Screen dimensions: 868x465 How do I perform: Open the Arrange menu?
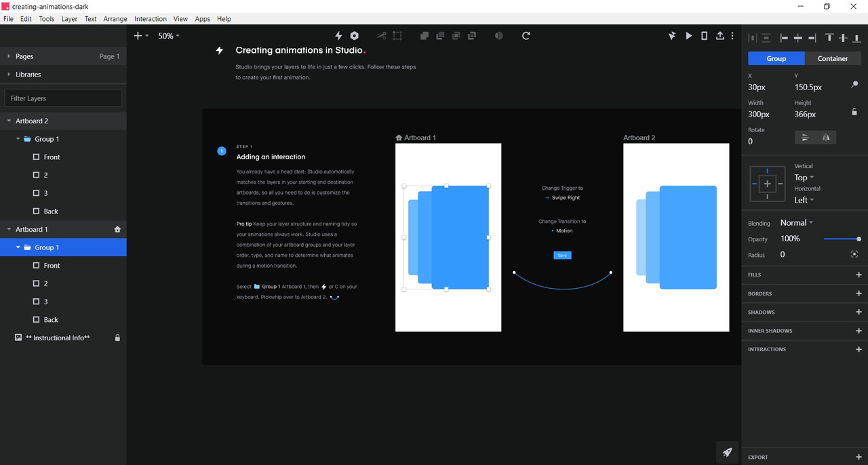coord(115,19)
